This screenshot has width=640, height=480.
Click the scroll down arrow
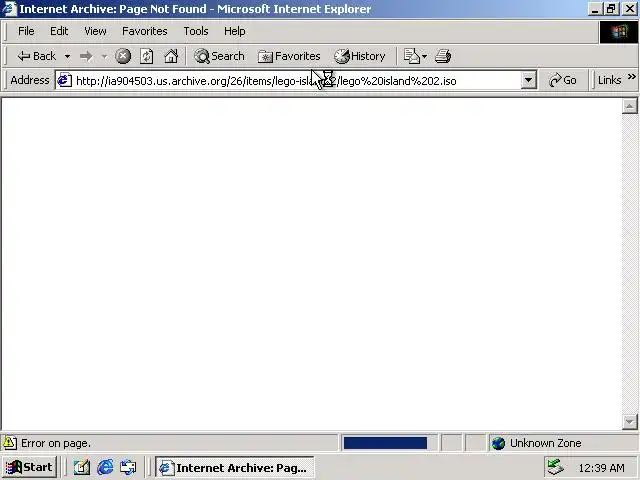630,421
